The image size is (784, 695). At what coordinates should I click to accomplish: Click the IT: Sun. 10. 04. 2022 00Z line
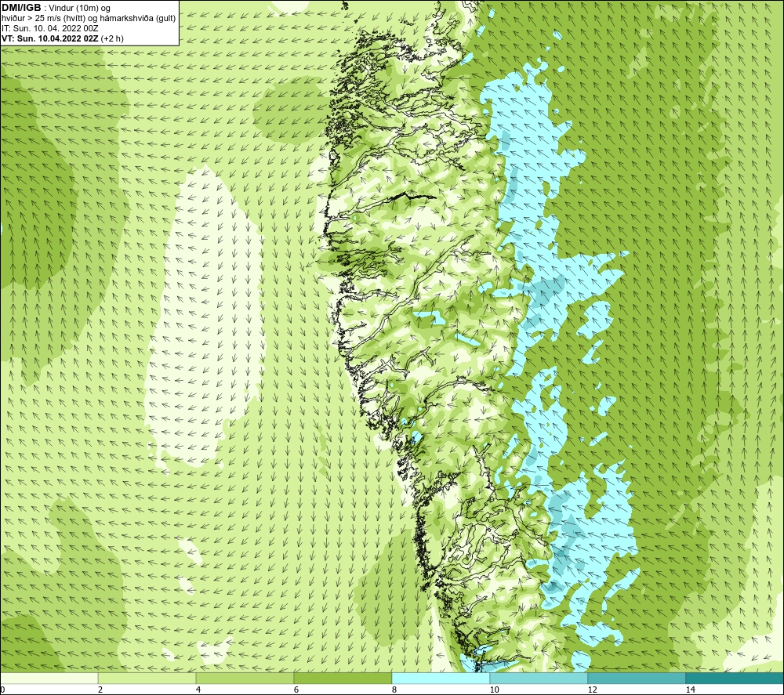click(x=50, y=28)
